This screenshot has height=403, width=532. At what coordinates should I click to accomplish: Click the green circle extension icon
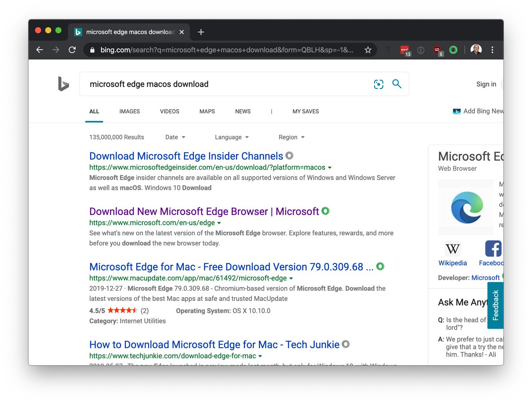pos(453,50)
